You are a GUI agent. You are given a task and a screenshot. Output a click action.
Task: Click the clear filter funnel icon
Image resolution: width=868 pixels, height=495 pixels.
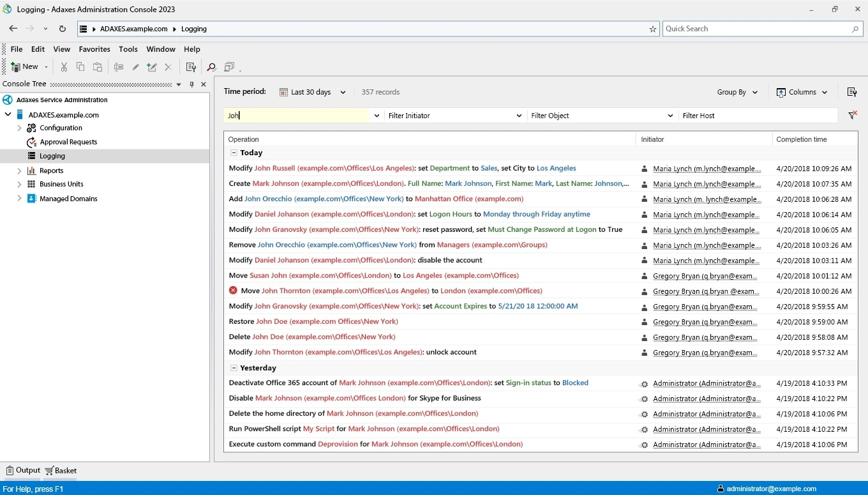(x=852, y=116)
